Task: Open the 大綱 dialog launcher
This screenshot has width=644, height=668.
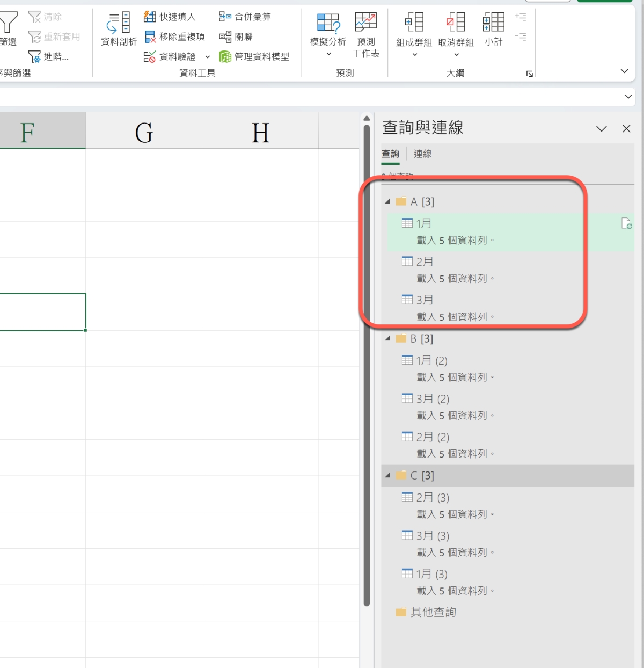Action: click(530, 74)
